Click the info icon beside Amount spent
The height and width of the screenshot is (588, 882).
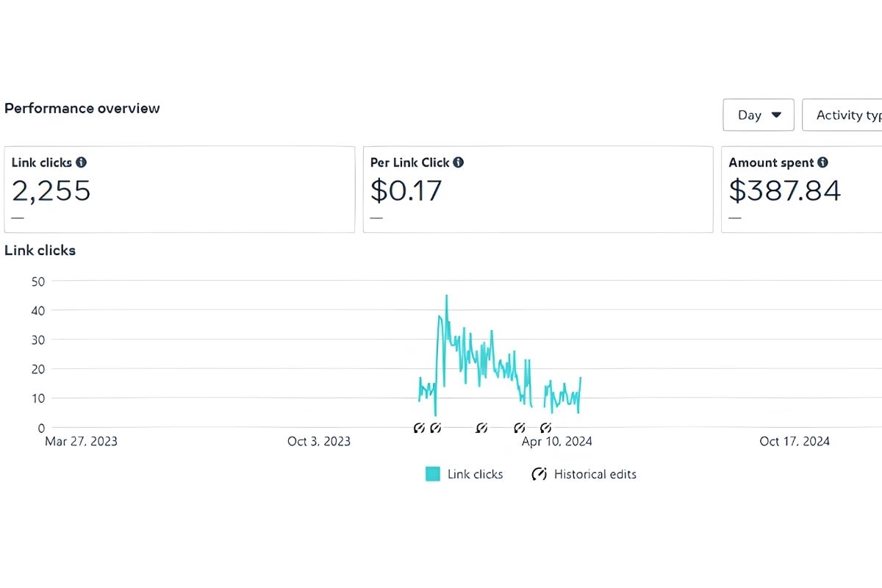click(822, 162)
